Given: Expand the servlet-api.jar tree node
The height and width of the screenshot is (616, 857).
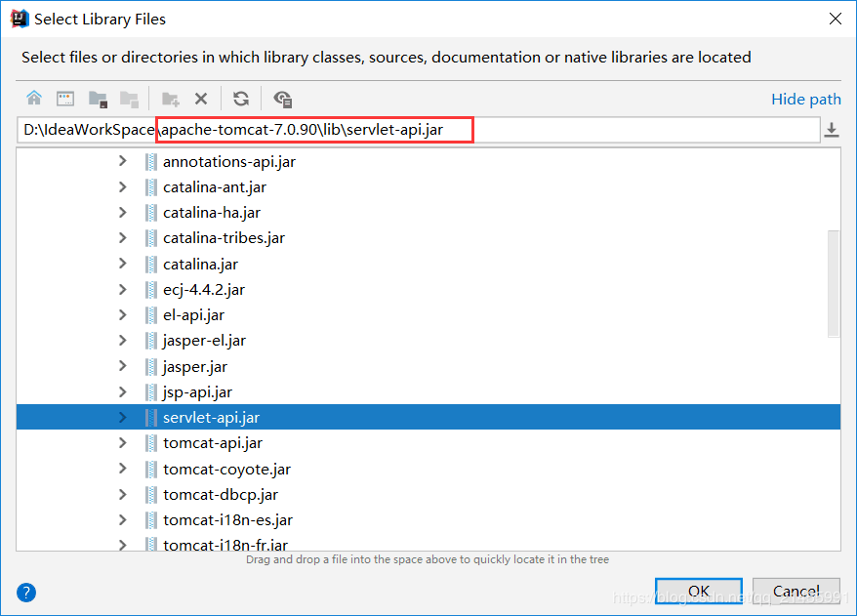Looking at the screenshot, I should pyautogui.click(x=123, y=417).
